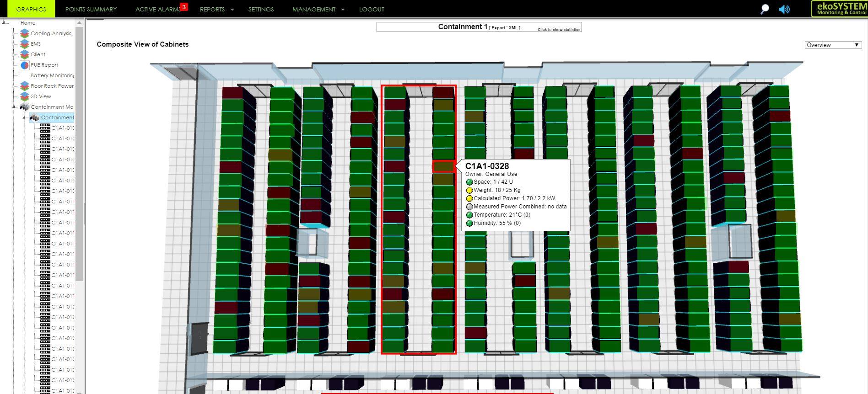Select Battery Monitoring in the tree
Image resolution: width=868 pixels, height=394 pixels.
tap(52, 75)
